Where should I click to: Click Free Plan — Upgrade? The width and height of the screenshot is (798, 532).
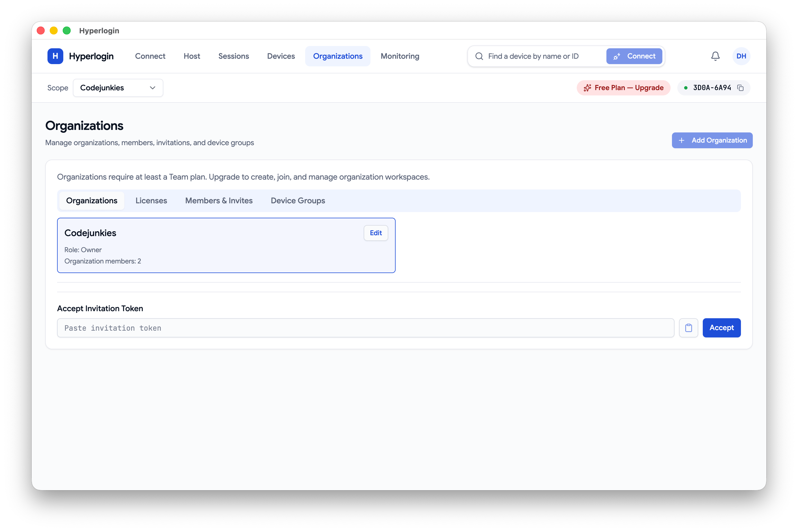(623, 88)
